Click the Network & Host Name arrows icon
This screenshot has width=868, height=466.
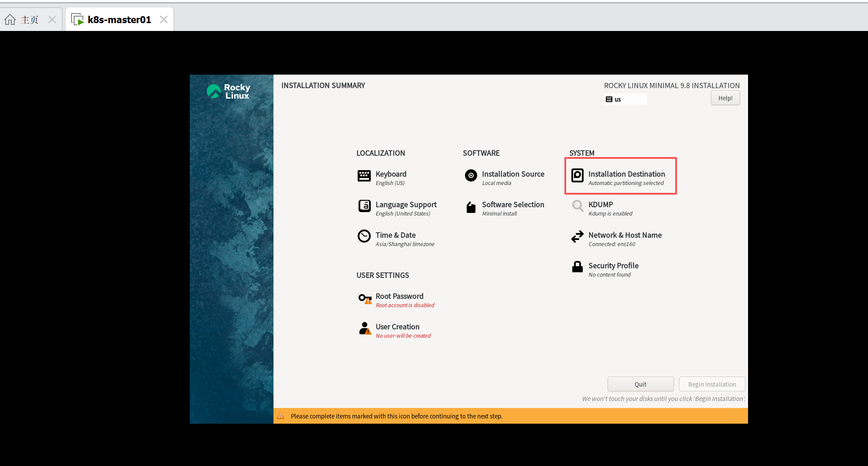click(577, 236)
